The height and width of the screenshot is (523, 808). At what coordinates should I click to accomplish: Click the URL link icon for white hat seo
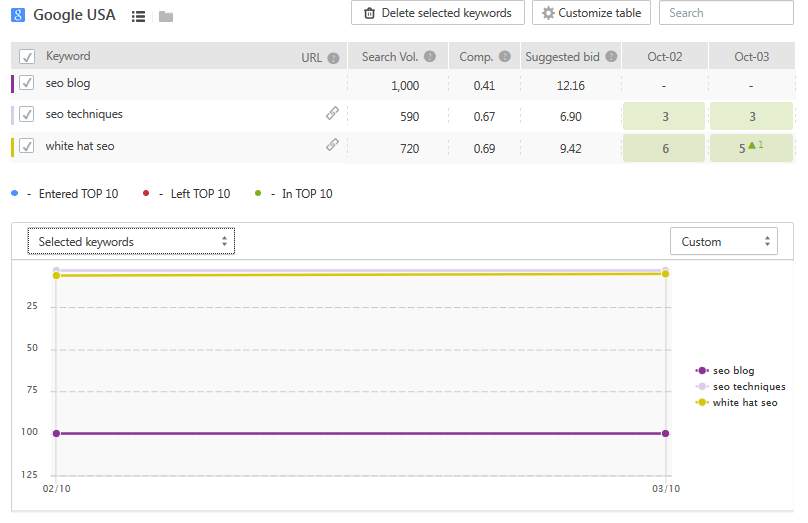tap(333, 145)
